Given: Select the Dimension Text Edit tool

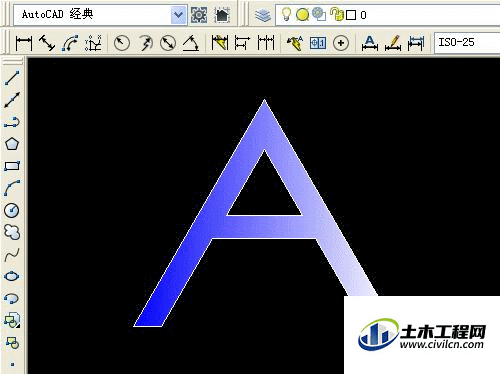Looking at the screenshot, I should pyautogui.click(x=393, y=43).
